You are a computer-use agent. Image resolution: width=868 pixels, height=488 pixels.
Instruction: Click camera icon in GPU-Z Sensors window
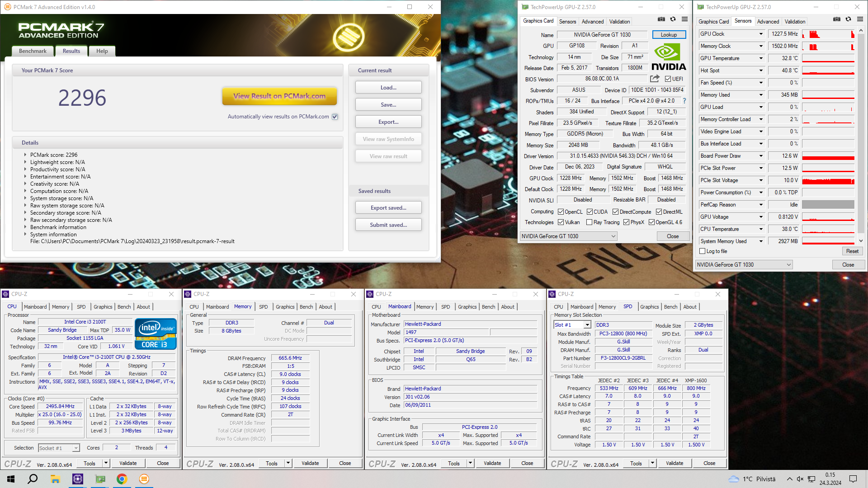837,19
